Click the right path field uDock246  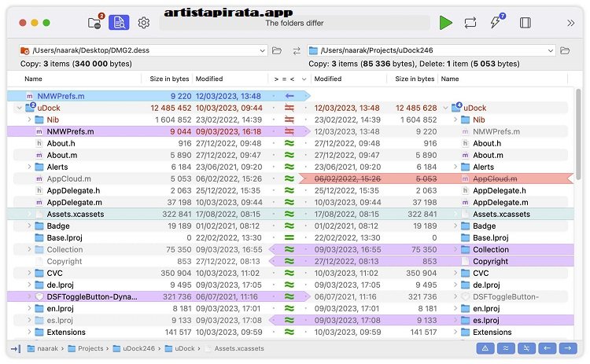click(431, 50)
